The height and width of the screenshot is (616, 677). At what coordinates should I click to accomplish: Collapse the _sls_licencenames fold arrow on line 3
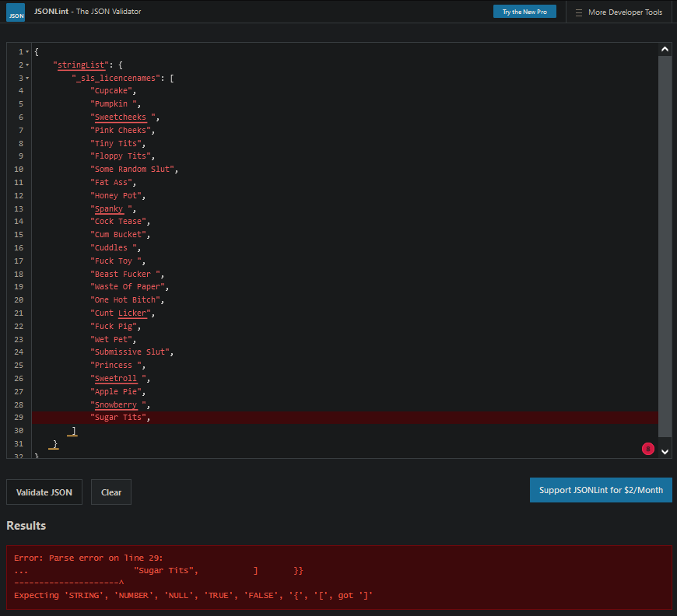point(27,78)
